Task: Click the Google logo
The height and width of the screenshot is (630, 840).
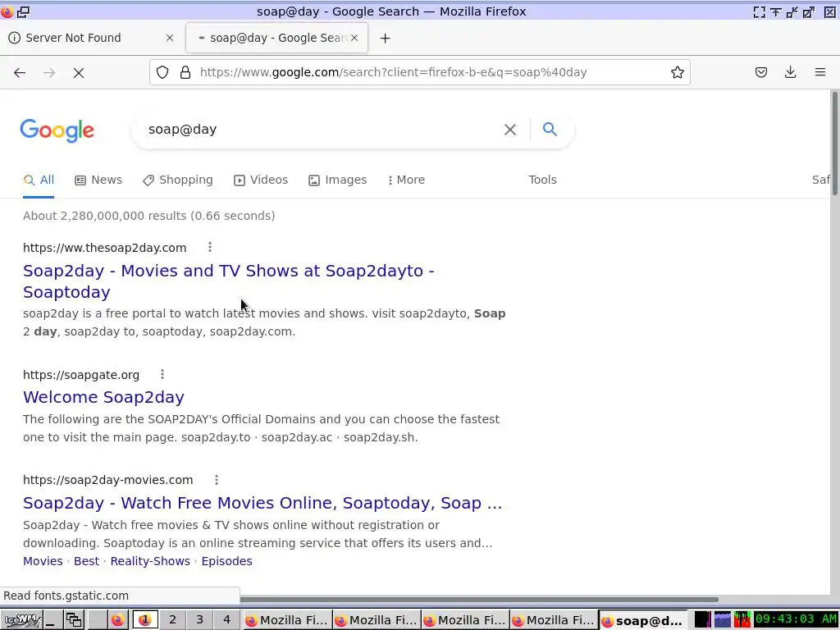Action: point(57,130)
